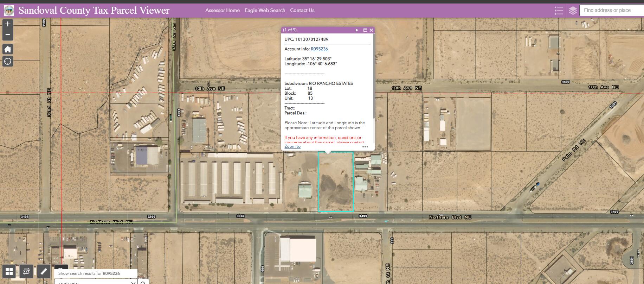Open the basemap gallery grid tool
Screen dimensions: 644x284
pyautogui.click(x=9, y=271)
